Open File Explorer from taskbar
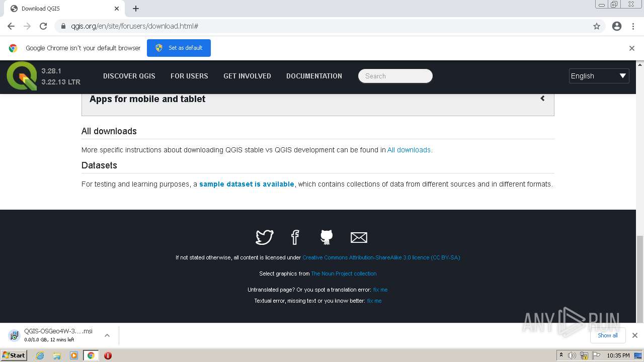The width and height of the screenshot is (644, 362). coord(57,355)
